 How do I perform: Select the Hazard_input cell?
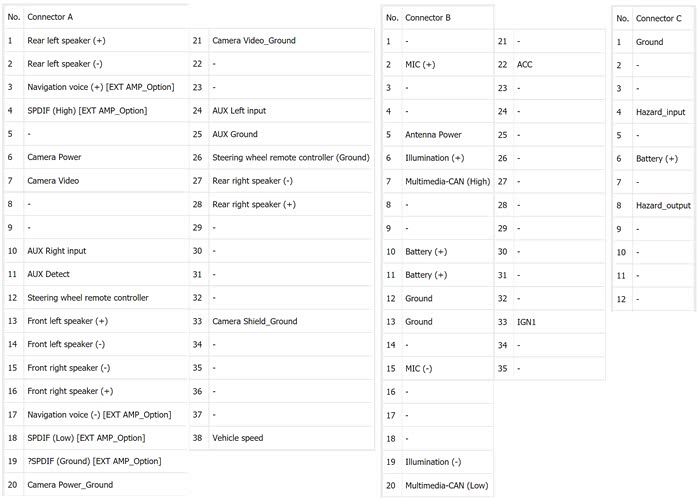661,111
